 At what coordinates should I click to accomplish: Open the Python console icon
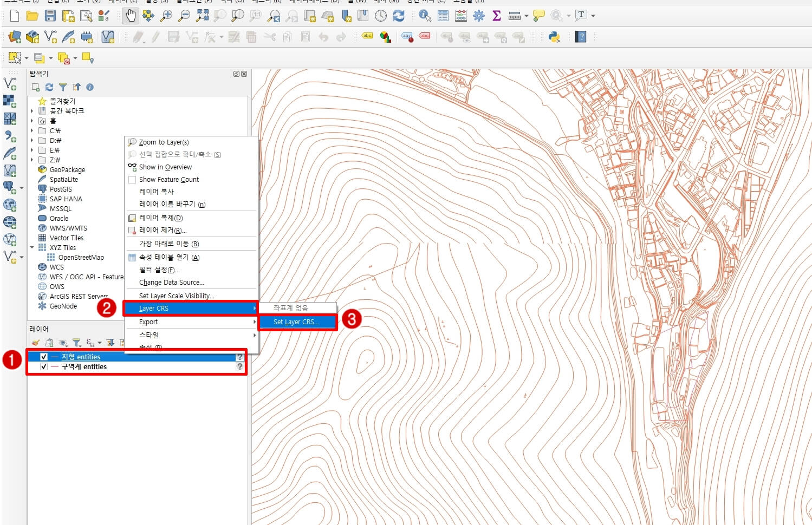pos(554,37)
